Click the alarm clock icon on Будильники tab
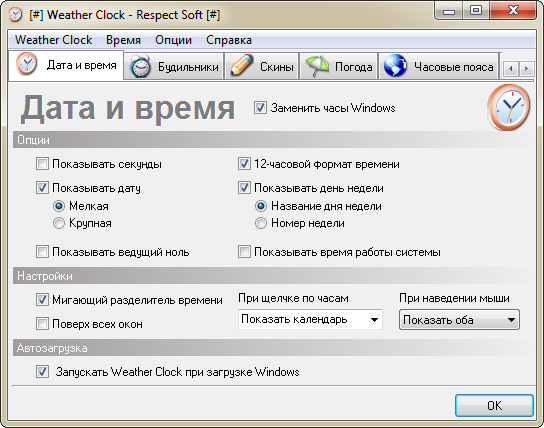 click(140, 66)
